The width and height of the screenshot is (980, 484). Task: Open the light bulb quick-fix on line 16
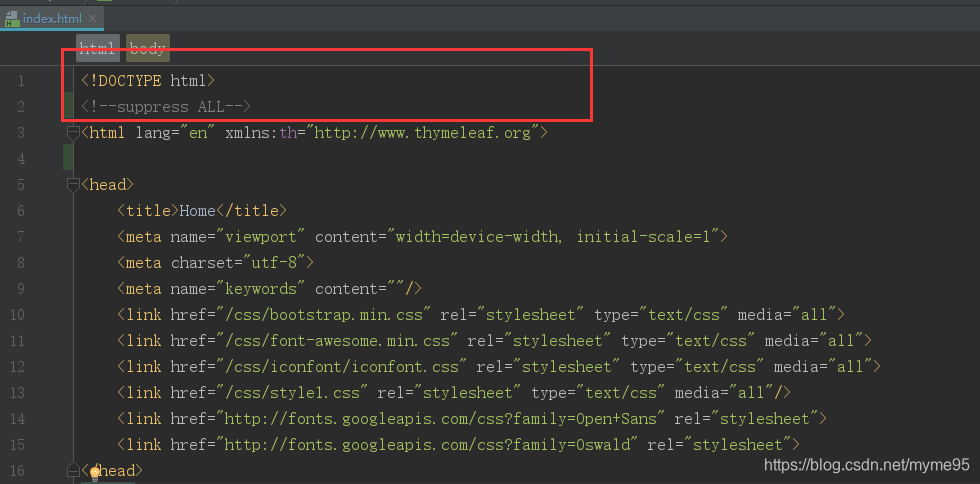(95, 473)
